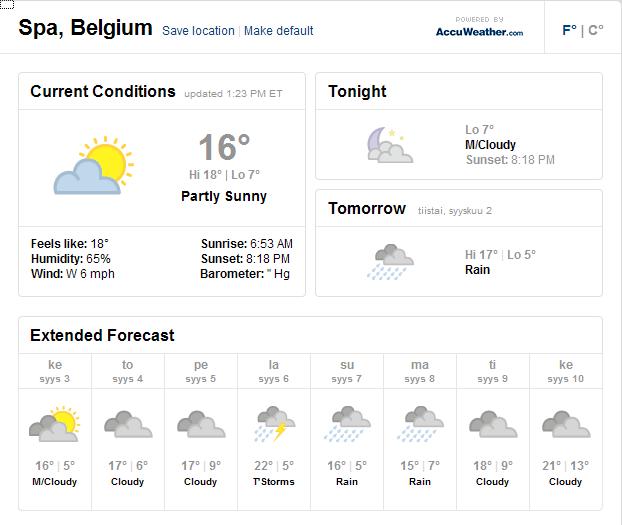Click the syys 8 rain icon
622x525 pixels.
point(420,424)
